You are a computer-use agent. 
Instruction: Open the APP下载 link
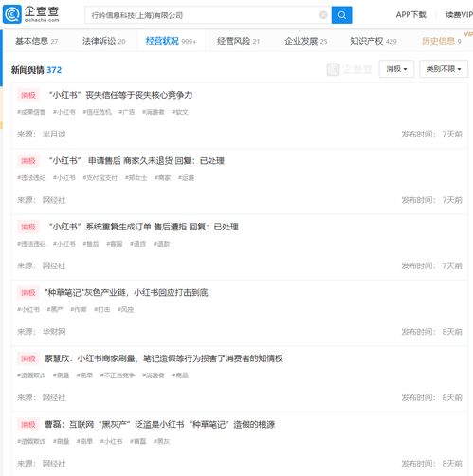click(410, 15)
